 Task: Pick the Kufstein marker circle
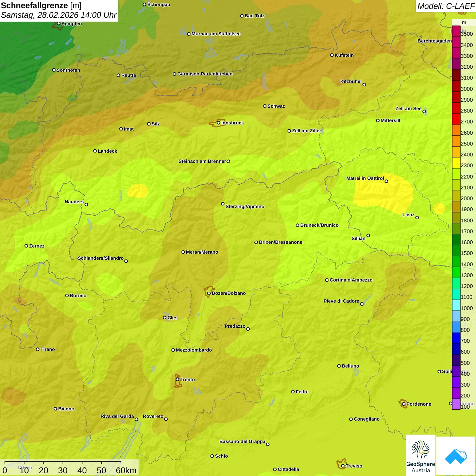click(x=332, y=55)
